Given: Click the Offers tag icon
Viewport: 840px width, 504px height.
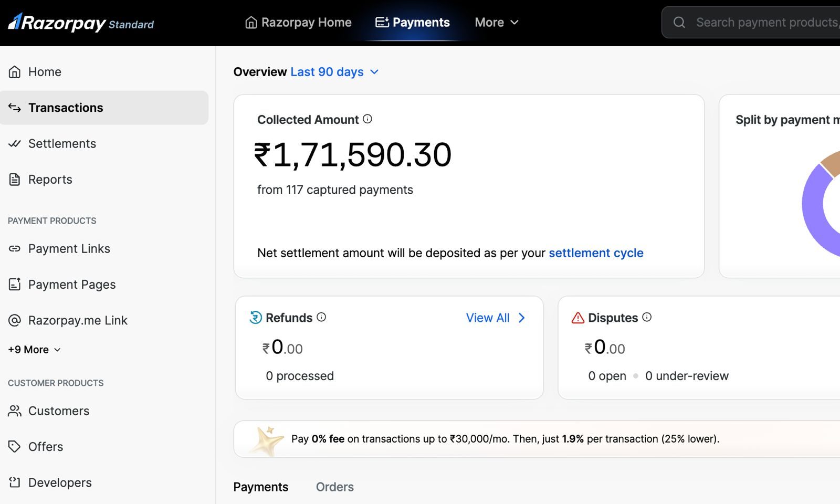Looking at the screenshot, I should (15, 446).
